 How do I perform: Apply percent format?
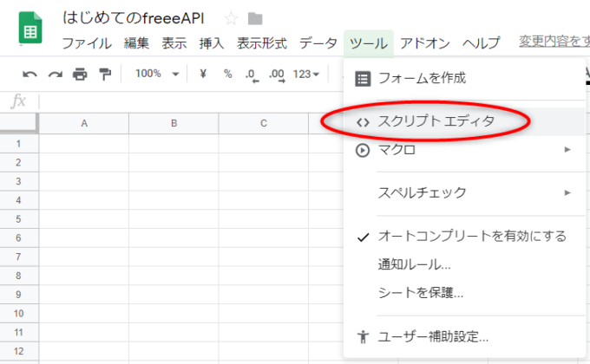coord(227,74)
